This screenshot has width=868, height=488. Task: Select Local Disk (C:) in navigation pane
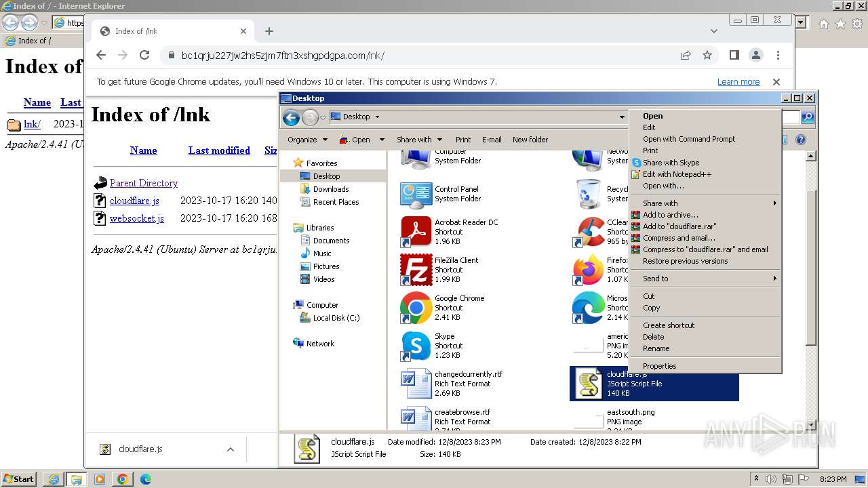point(336,318)
